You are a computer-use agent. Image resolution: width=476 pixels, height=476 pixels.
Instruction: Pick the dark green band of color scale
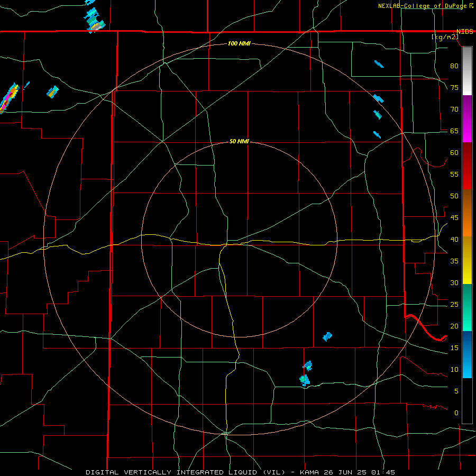[467, 296]
